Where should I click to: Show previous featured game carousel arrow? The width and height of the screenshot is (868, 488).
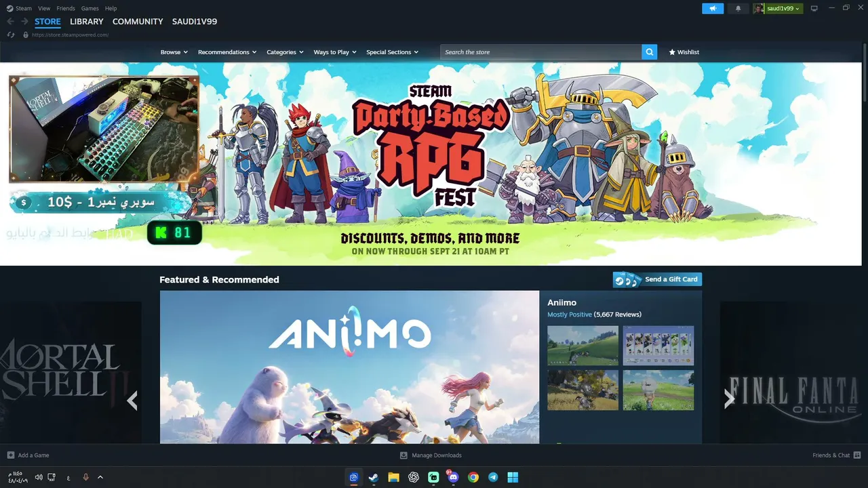132,400
